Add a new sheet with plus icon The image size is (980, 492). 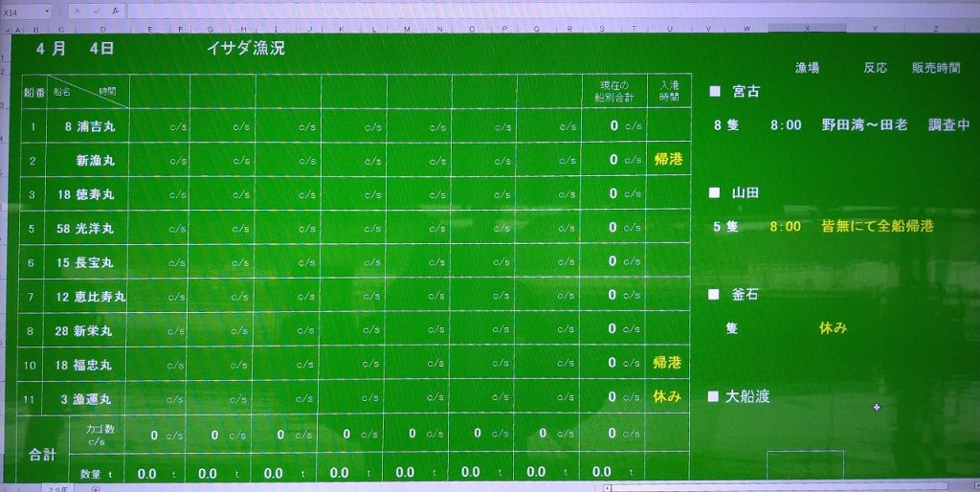point(95,488)
